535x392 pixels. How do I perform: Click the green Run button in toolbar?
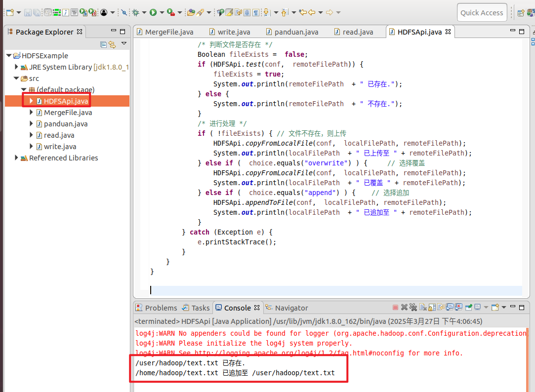153,12
